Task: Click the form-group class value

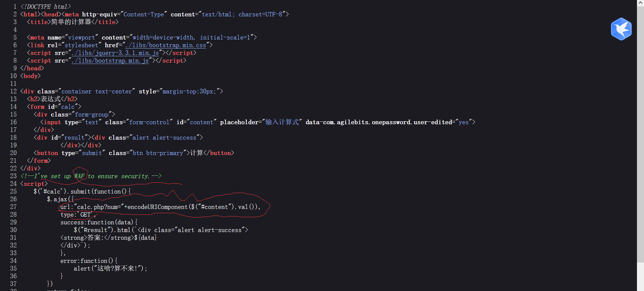Action: click(x=92, y=115)
